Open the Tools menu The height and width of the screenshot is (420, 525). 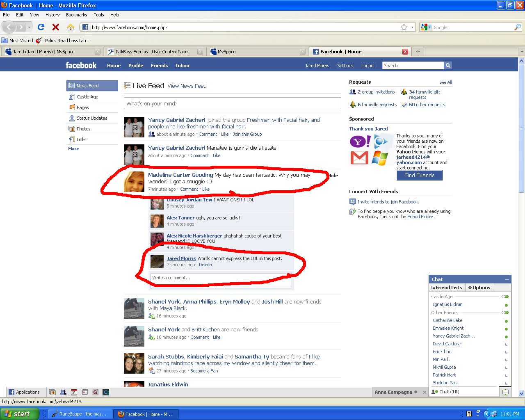point(99,15)
